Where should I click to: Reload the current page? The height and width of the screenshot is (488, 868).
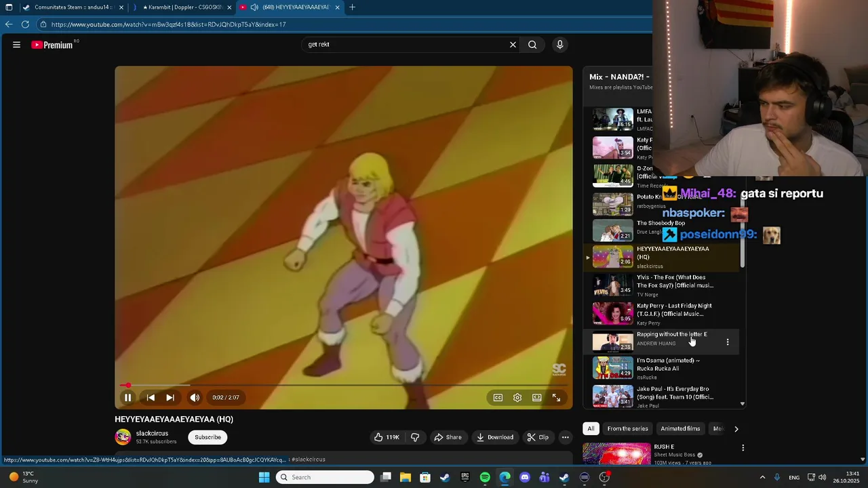[x=25, y=24]
